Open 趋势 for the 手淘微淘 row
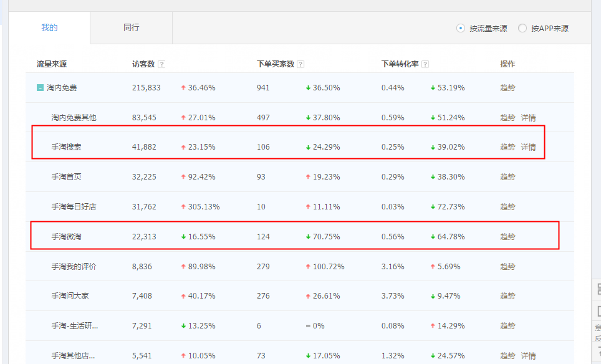This screenshot has width=601, height=364. click(x=506, y=235)
